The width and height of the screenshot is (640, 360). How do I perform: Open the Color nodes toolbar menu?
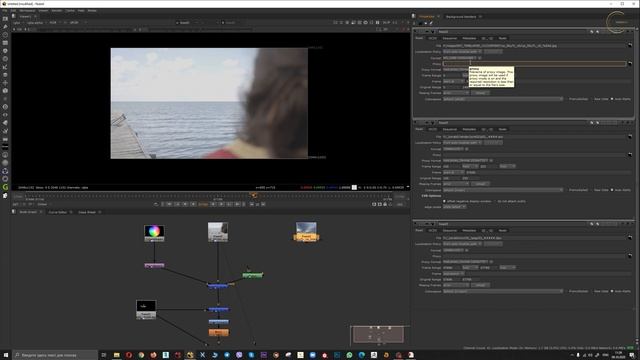pos(5,51)
